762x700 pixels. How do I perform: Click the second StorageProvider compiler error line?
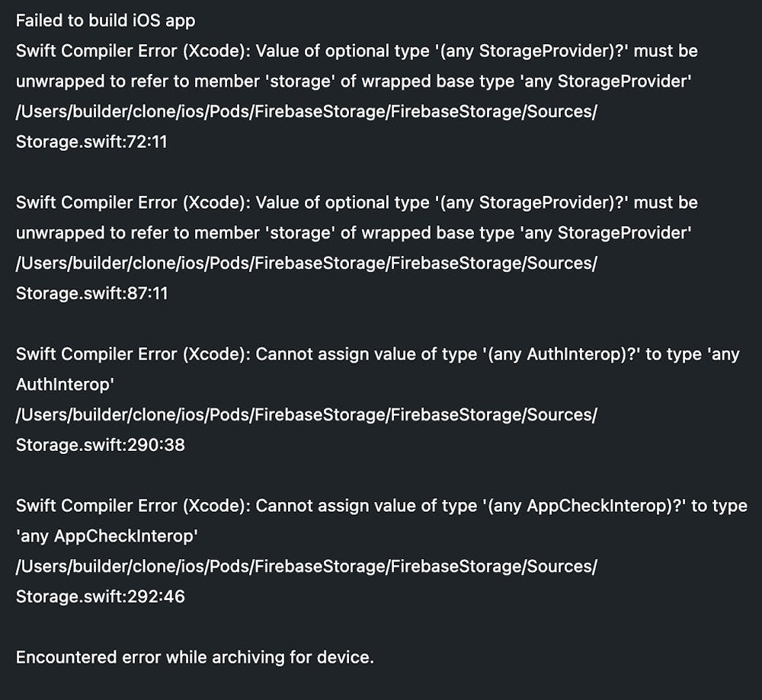(357, 203)
